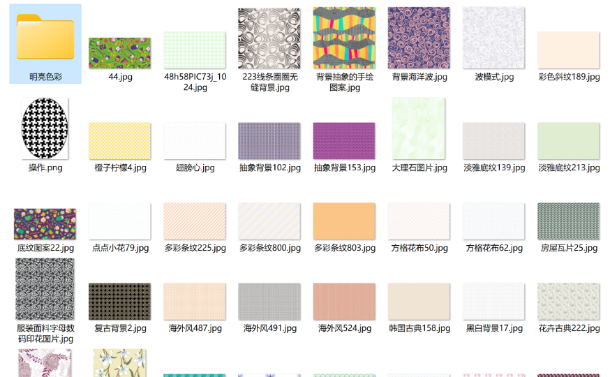Click the file name 淡雅底纹139.jpg
The image size is (610, 377).
(x=494, y=168)
